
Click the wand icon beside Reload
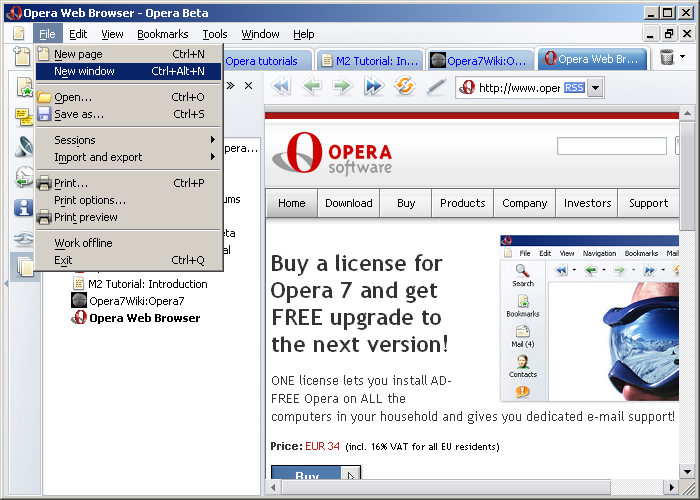point(435,87)
